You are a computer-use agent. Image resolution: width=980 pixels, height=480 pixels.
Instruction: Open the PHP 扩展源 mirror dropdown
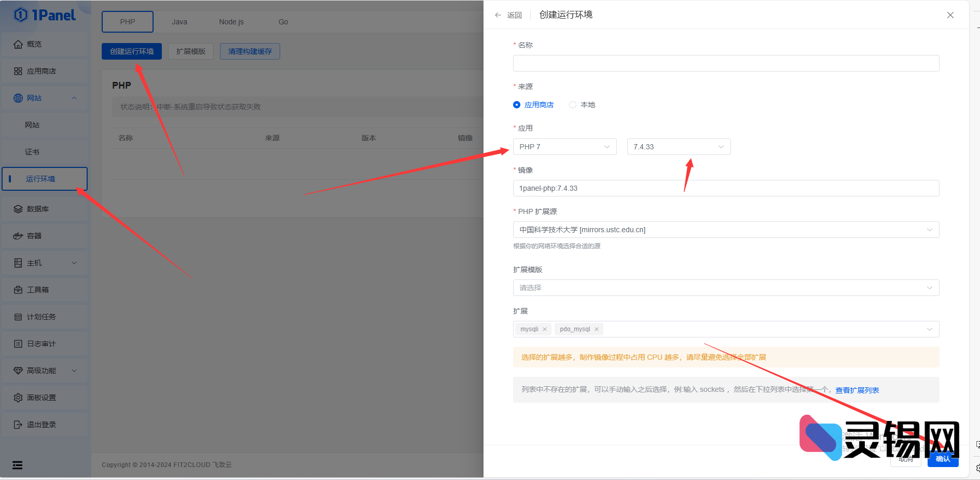point(726,230)
